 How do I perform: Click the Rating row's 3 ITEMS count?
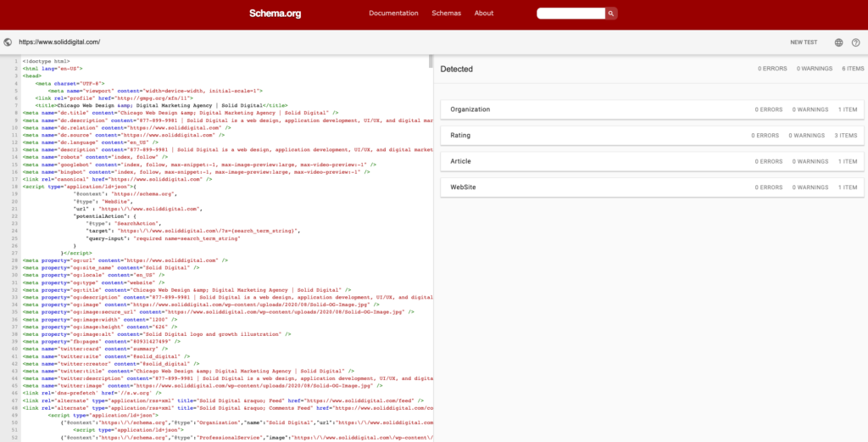(x=846, y=135)
